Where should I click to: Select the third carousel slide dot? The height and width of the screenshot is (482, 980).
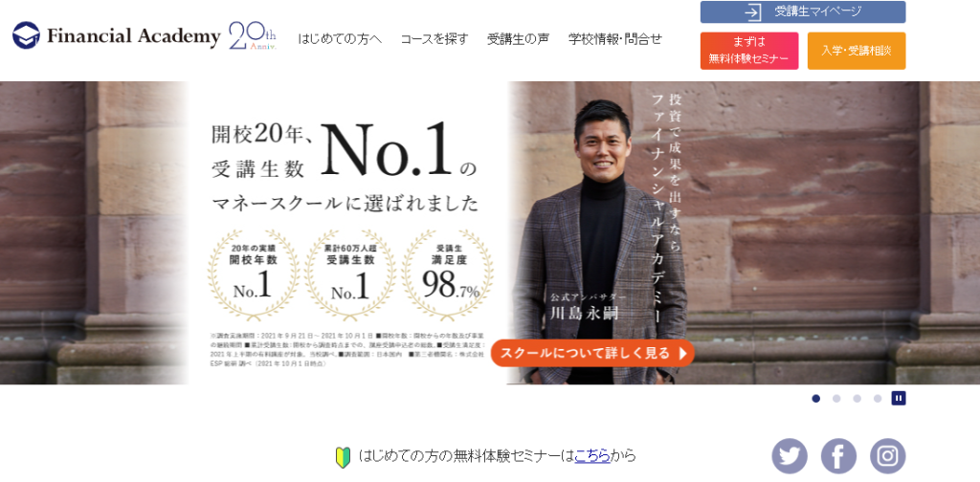[x=857, y=399]
